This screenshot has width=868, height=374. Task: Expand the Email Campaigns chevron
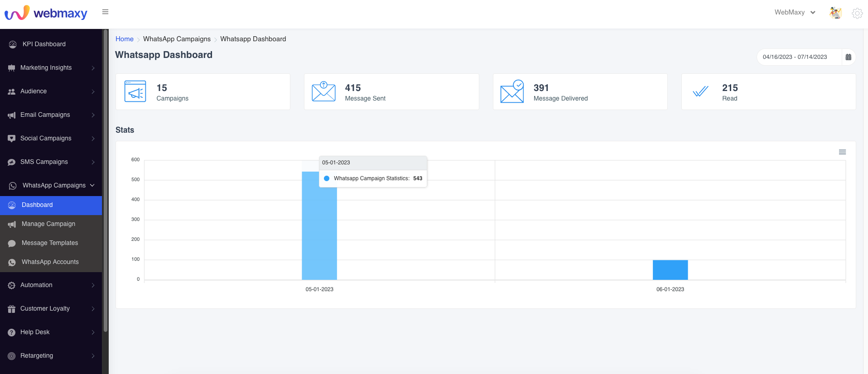[93, 115]
